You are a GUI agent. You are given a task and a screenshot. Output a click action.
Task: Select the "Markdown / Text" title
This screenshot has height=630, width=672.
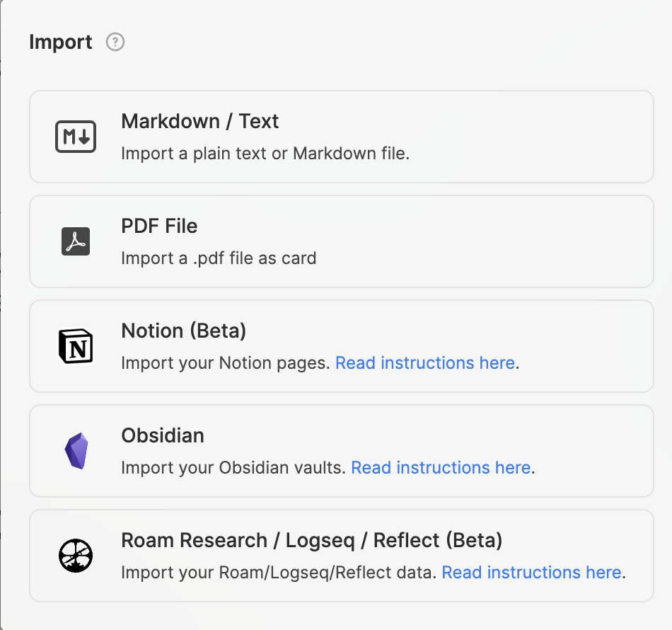[x=200, y=122]
